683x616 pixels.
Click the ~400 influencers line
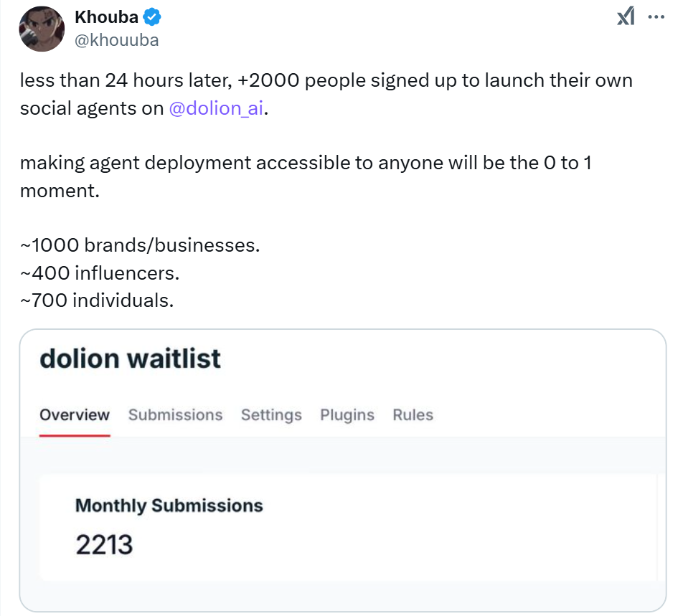click(x=100, y=273)
